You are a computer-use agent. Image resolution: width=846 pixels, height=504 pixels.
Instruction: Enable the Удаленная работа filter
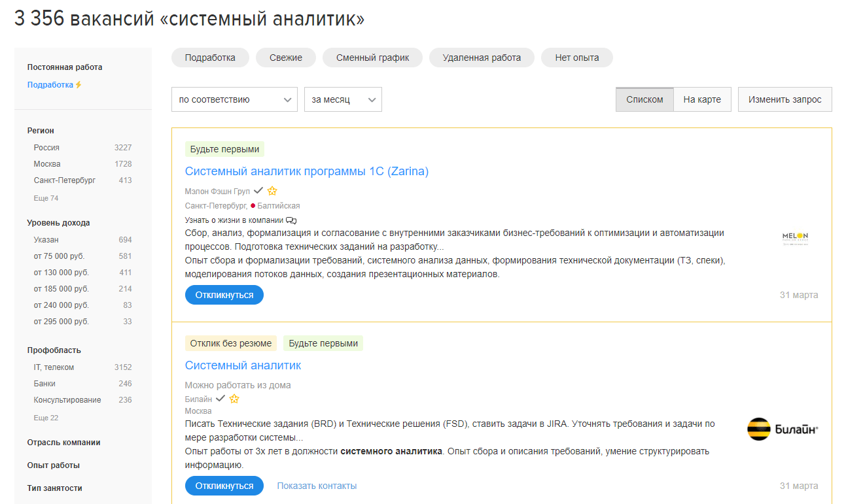point(482,58)
